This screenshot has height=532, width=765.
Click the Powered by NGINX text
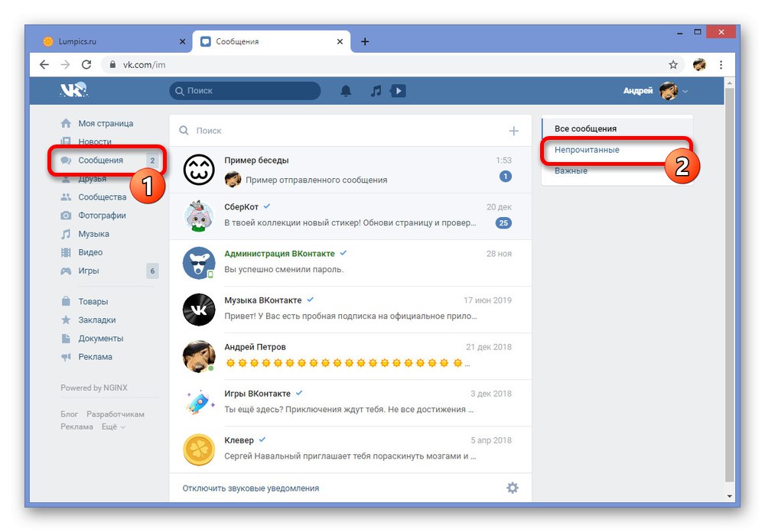tap(93, 388)
